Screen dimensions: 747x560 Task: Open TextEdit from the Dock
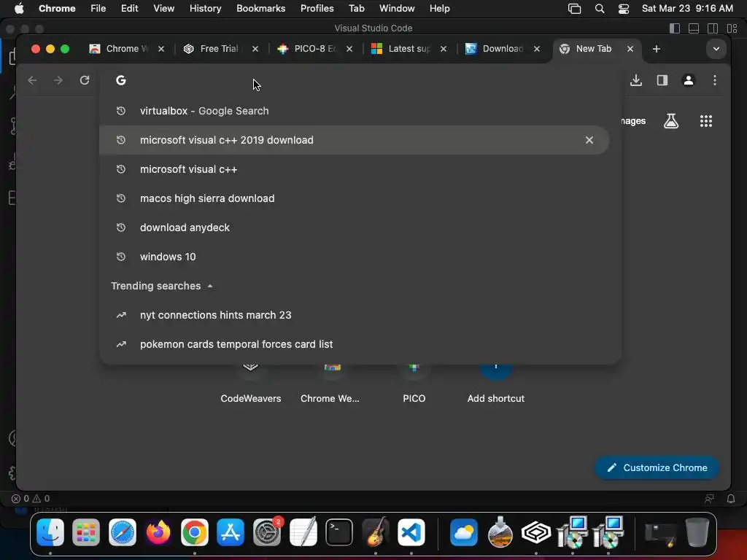pos(303,532)
